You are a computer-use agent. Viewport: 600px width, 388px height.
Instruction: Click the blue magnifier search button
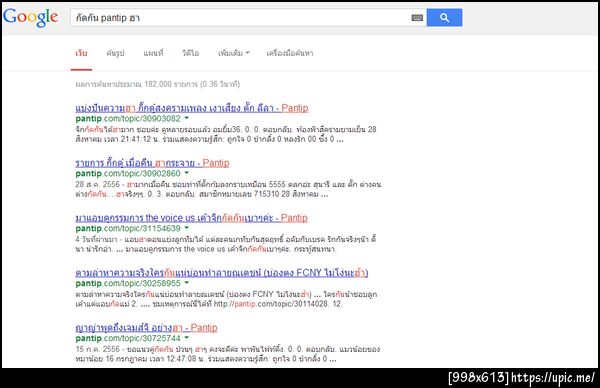click(444, 18)
